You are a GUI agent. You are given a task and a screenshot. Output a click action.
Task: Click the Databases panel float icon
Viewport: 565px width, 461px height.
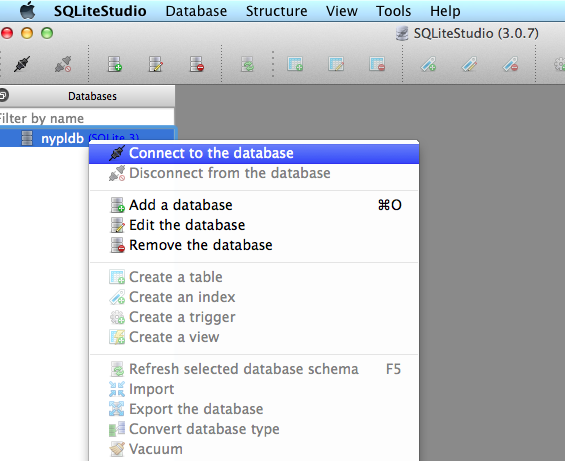click(3, 96)
